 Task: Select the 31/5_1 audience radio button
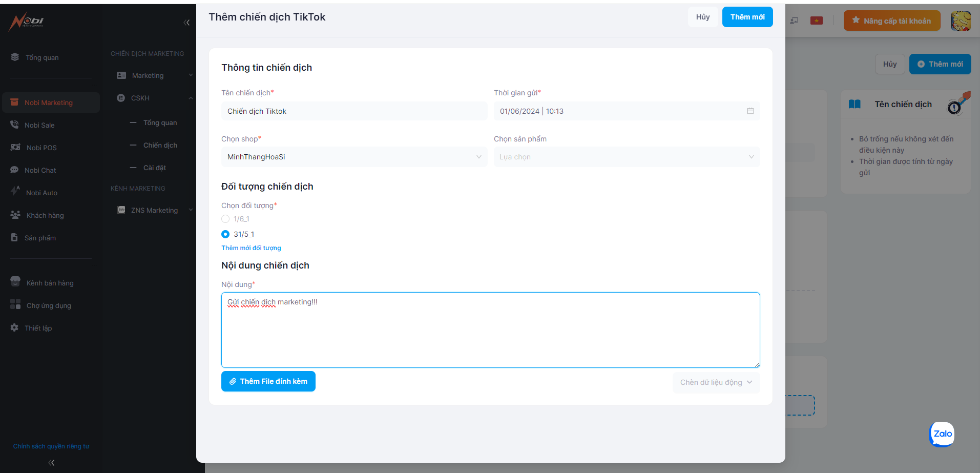click(225, 234)
